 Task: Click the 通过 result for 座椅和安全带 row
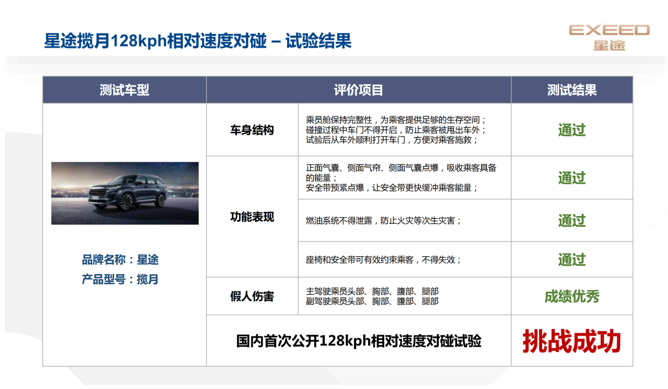(572, 259)
